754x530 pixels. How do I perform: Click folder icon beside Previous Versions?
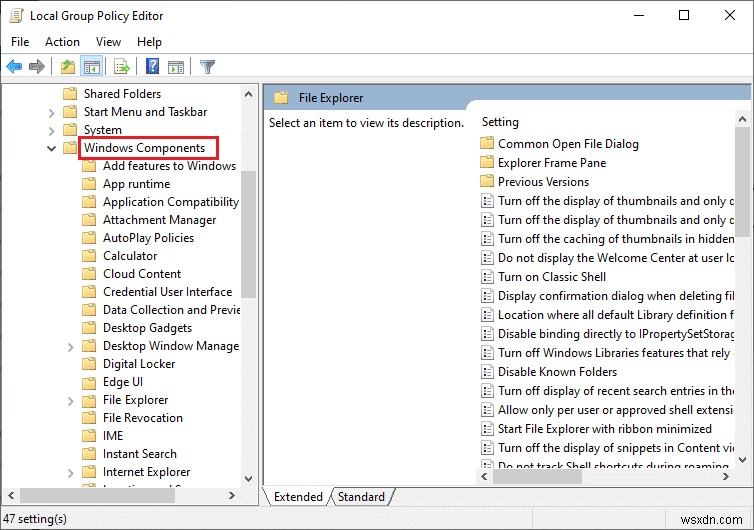tap(487, 181)
